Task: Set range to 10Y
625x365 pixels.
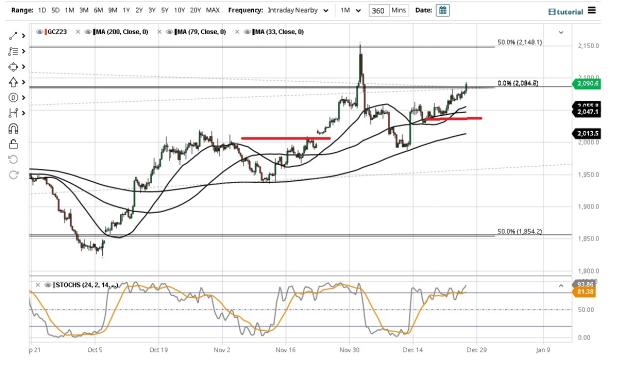Action: coord(179,10)
